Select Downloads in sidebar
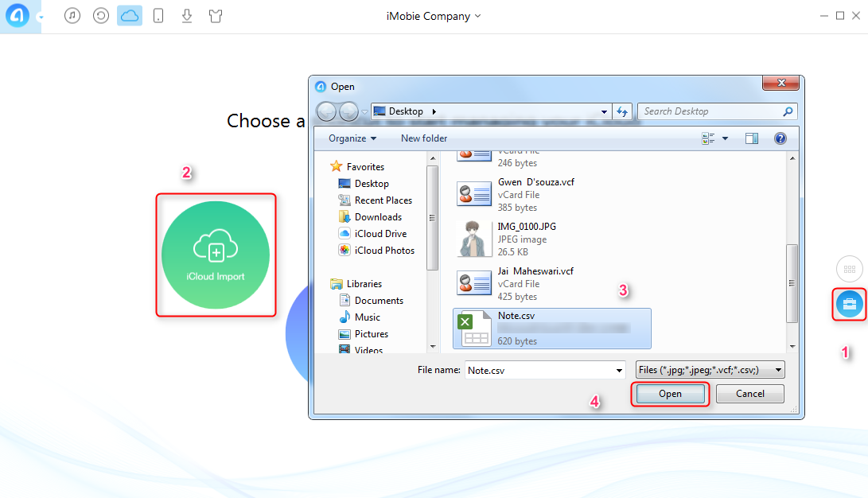Screen dimensions: 868x498 (370, 217)
